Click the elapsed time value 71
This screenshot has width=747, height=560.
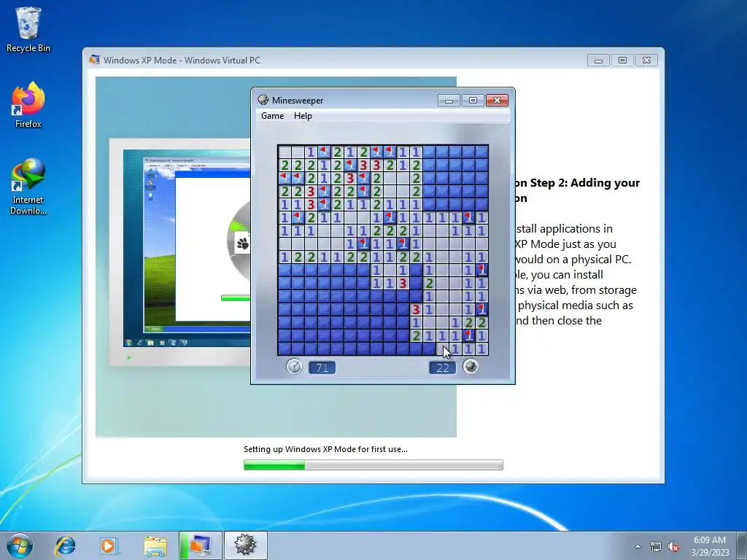pos(322,367)
